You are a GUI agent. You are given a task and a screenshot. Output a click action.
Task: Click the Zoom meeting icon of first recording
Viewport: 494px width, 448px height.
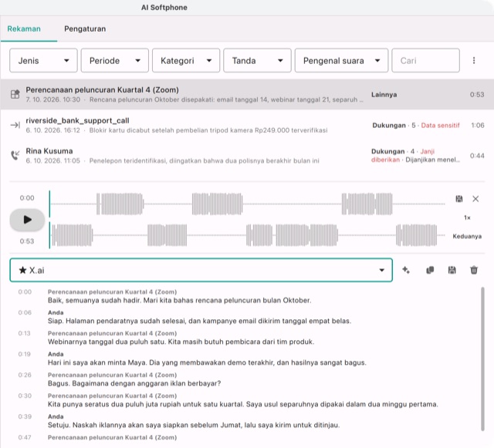point(15,94)
